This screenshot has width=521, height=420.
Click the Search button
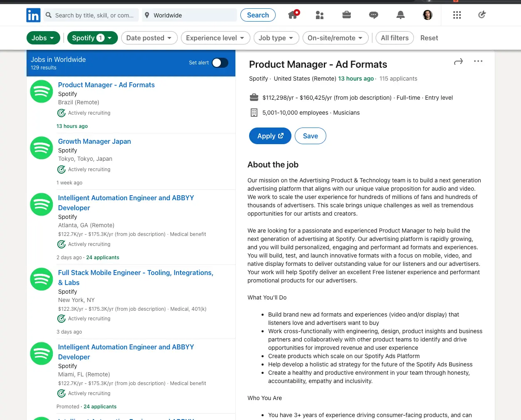(258, 15)
